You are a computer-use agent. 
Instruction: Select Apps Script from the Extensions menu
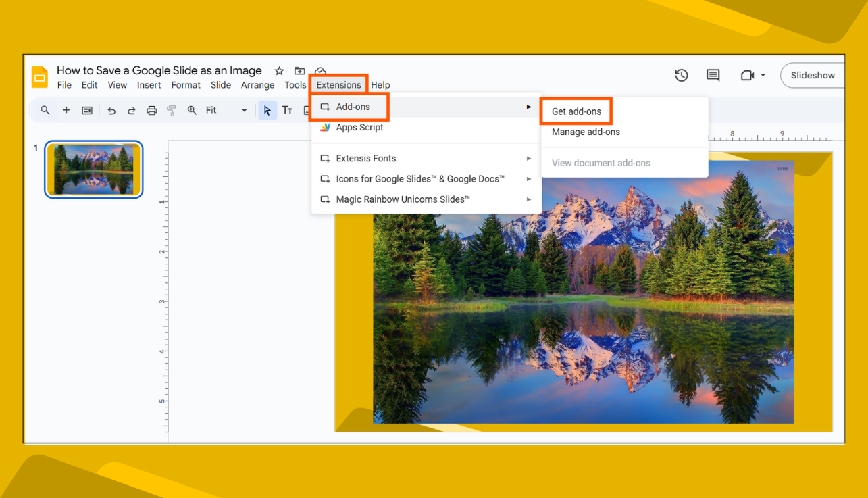[359, 127]
